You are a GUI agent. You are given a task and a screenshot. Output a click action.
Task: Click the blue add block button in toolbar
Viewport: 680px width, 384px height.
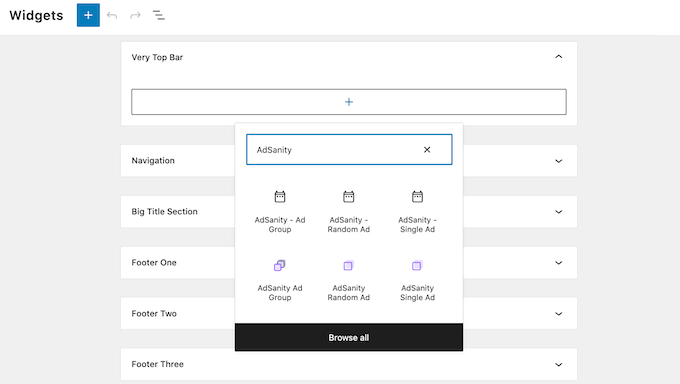(x=88, y=15)
